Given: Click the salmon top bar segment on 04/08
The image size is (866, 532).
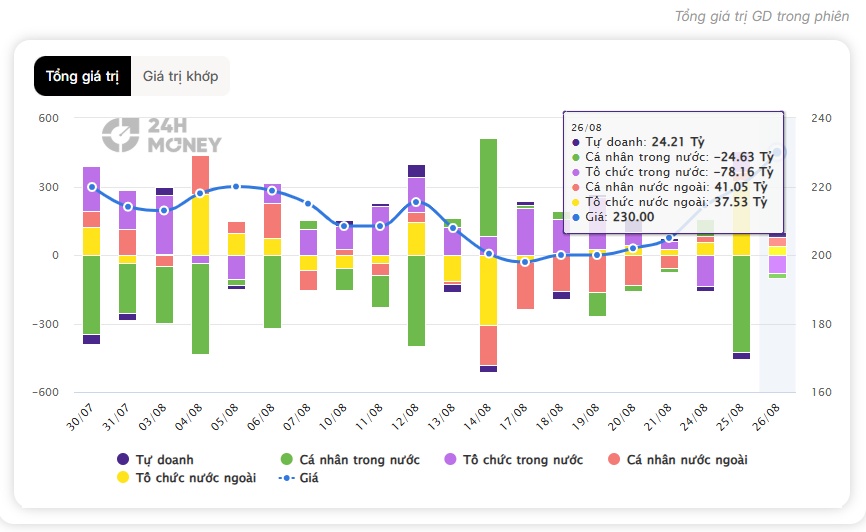Looking at the screenshot, I should [200, 175].
